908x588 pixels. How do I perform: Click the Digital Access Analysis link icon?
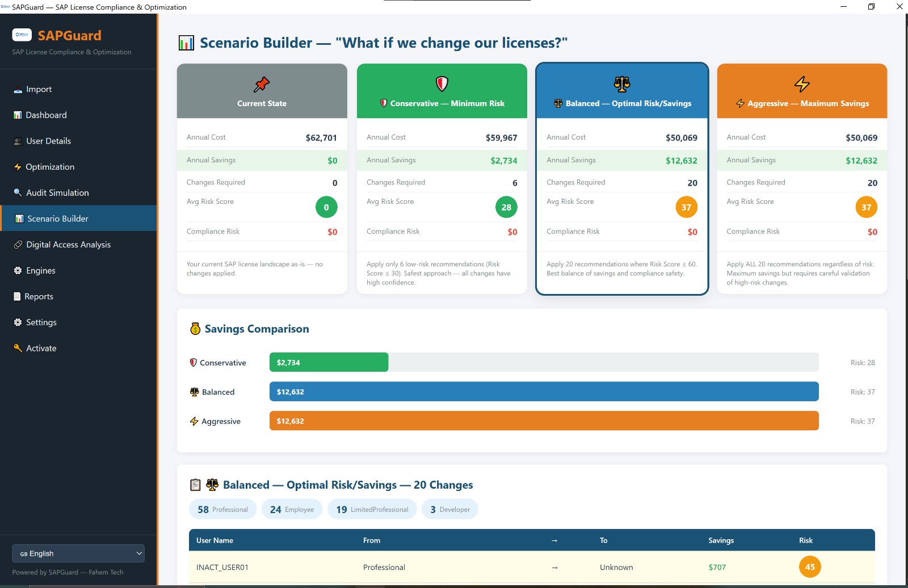tap(18, 245)
